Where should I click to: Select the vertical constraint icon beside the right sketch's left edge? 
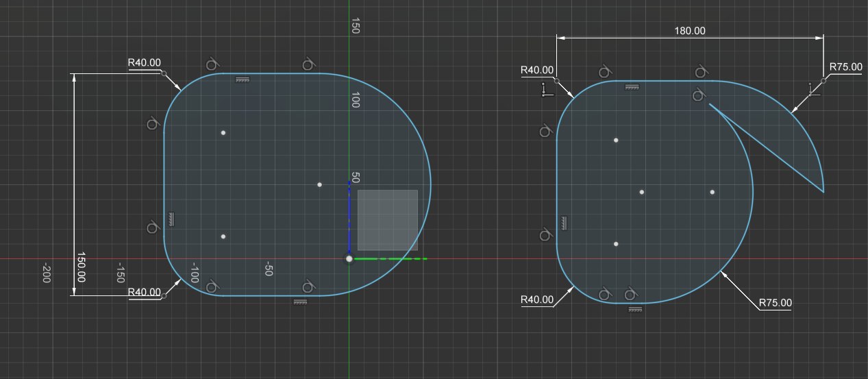click(564, 223)
